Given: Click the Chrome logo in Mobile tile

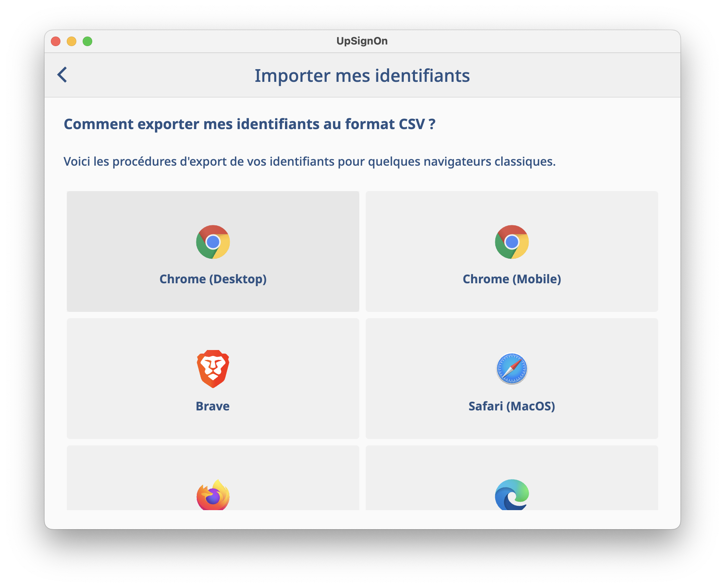Looking at the screenshot, I should 512,242.
